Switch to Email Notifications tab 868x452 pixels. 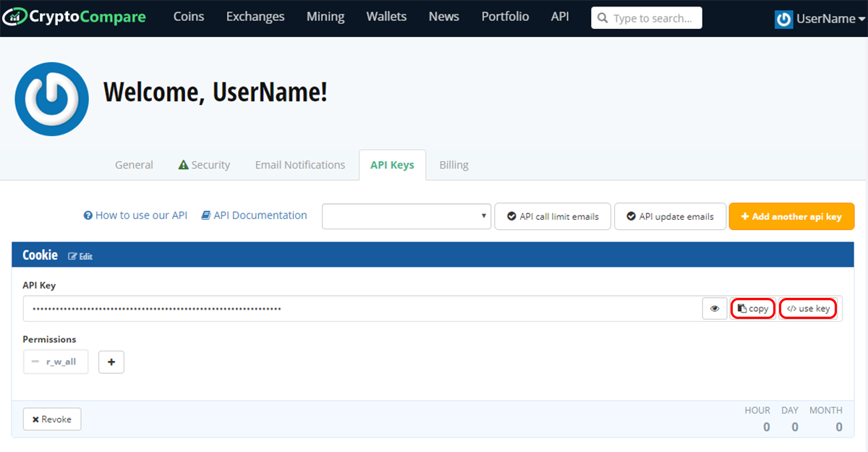pyautogui.click(x=300, y=165)
